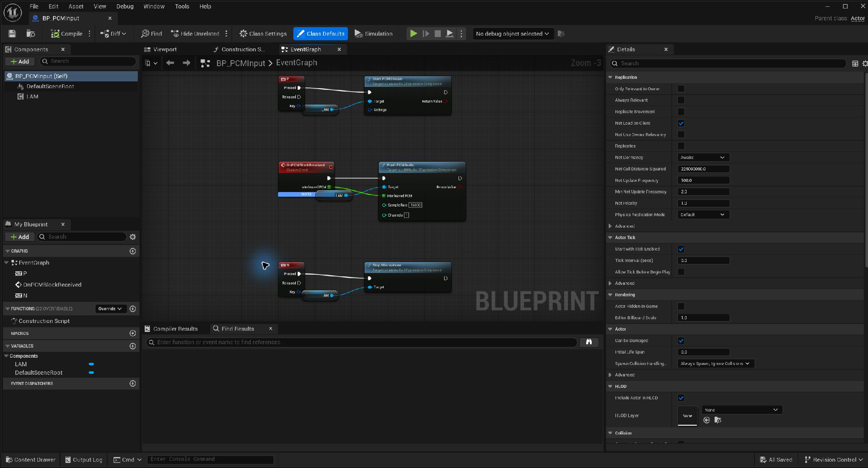Click the Browse to asset icon
Screen dimensions: 868x468
click(31, 33)
